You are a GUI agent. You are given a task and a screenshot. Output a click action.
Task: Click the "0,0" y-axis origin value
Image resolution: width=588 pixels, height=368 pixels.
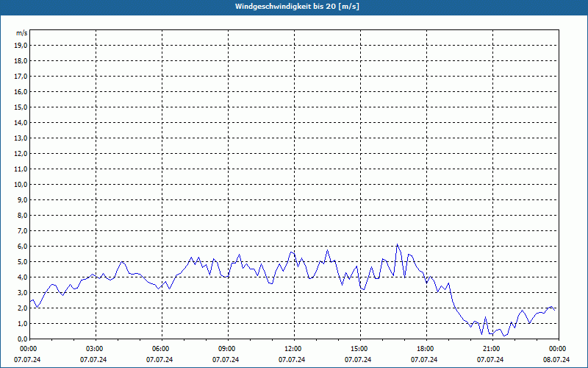tap(23, 339)
